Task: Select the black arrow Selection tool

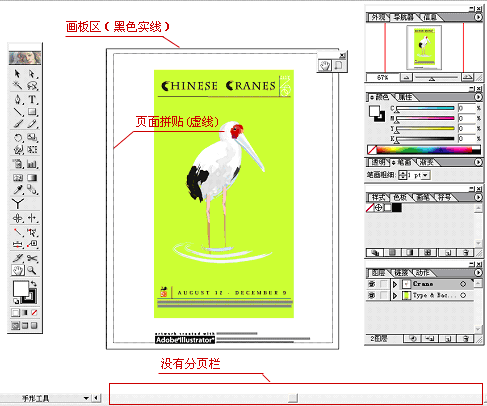Action: click(18, 74)
